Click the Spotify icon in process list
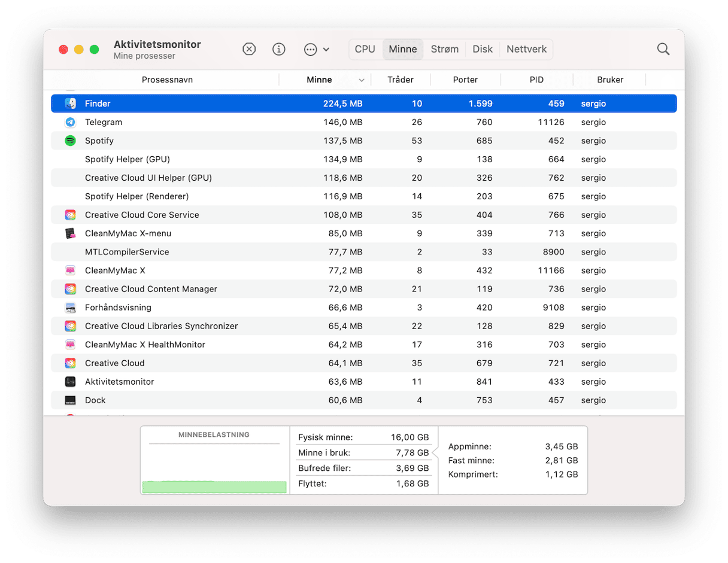Screen dimensions: 728x563 click(x=71, y=141)
